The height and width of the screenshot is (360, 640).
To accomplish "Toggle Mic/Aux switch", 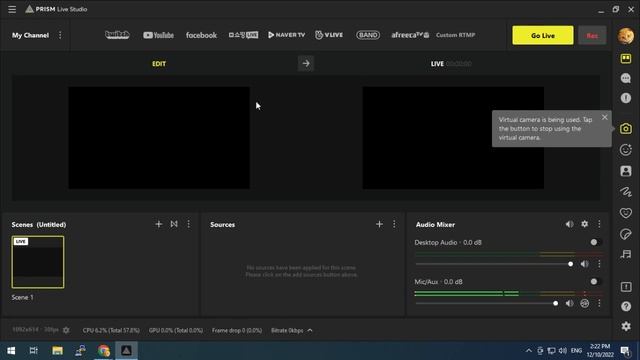I will tap(595, 282).
